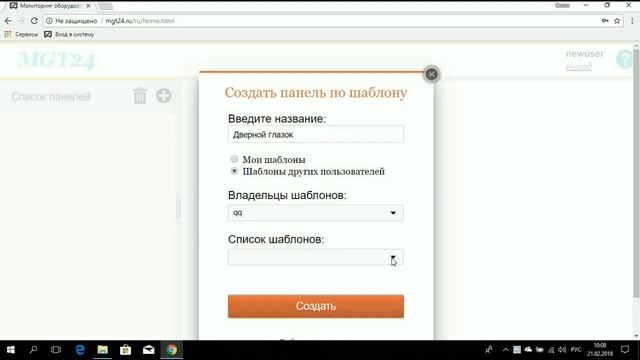The width and height of the screenshot is (640, 360).
Task: Click the address bar URL
Action: 140,21
